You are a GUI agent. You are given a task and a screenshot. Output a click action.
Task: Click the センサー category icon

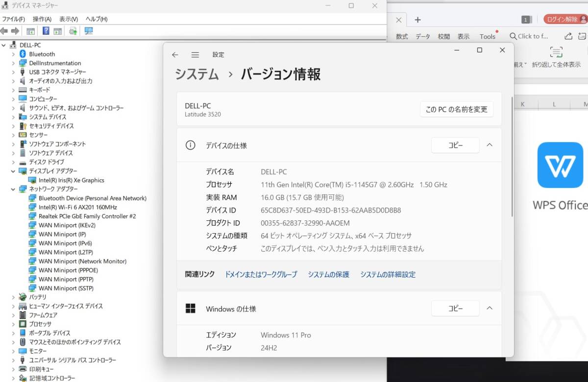[x=23, y=135]
